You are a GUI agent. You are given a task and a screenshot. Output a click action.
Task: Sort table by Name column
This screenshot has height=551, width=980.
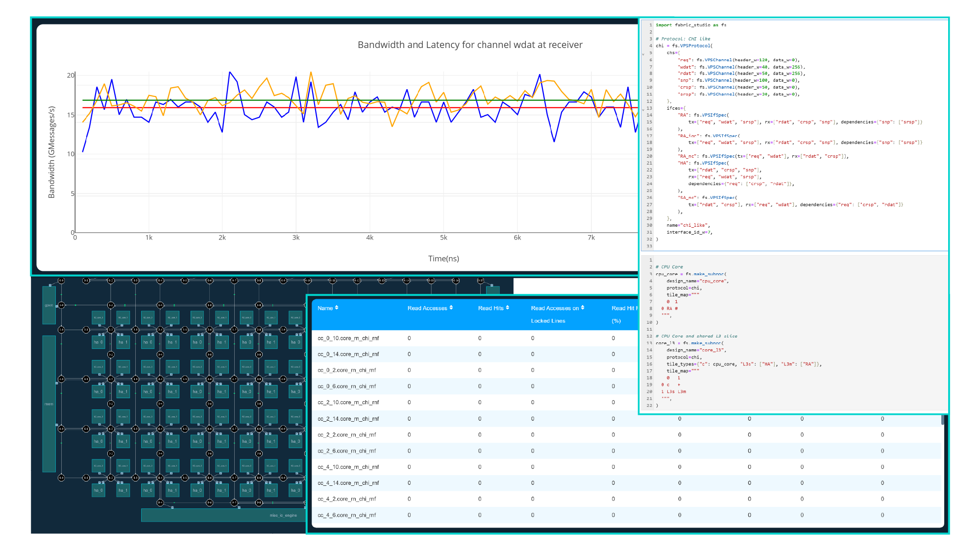tap(337, 308)
